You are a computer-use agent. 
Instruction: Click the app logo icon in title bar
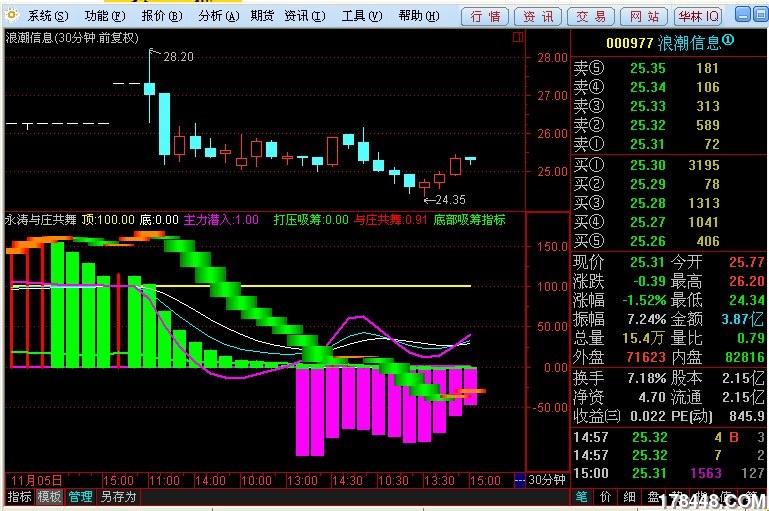(x=12, y=16)
